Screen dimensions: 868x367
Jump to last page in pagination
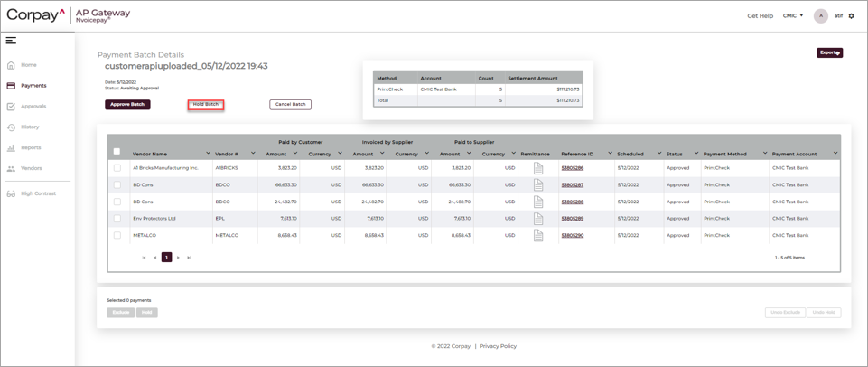[189, 258]
